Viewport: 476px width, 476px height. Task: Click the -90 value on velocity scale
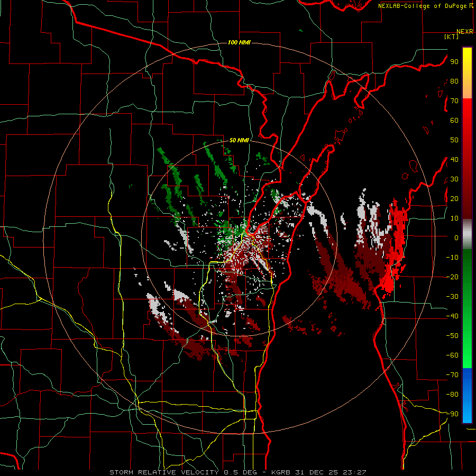click(452, 414)
